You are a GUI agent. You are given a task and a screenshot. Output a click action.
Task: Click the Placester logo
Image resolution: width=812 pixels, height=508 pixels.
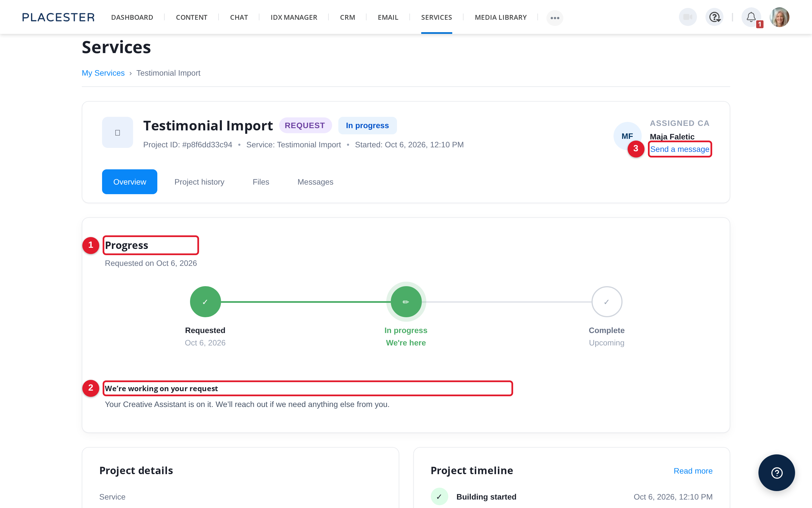pos(58,17)
